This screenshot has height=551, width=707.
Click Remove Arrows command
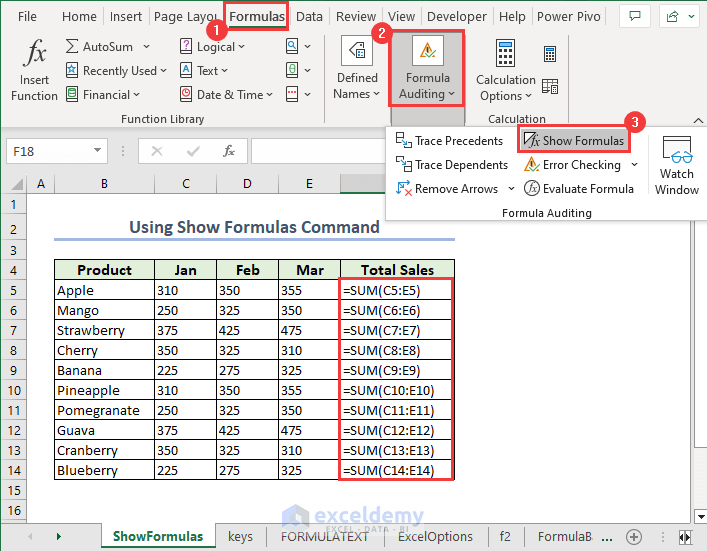[448, 188]
